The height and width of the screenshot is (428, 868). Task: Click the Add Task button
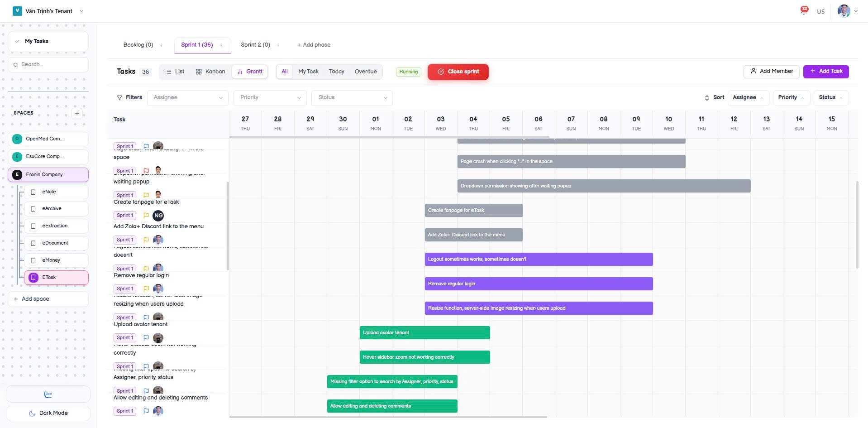point(825,71)
